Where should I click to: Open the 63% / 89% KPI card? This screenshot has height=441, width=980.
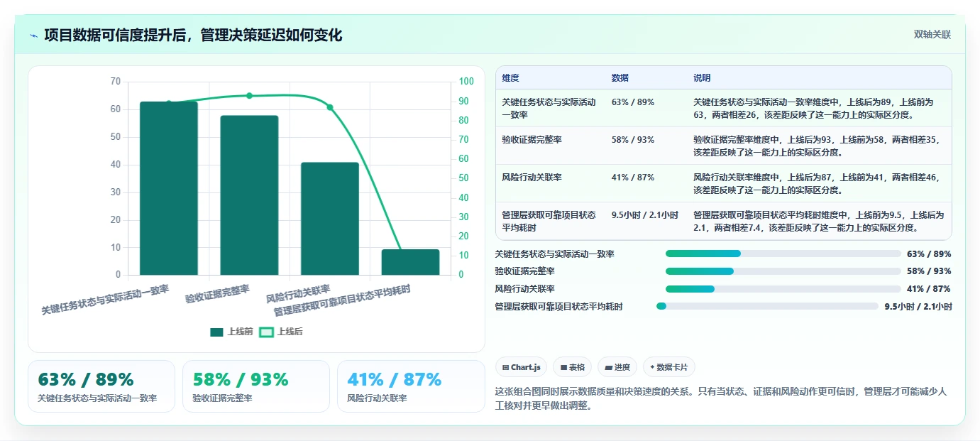pyautogui.click(x=101, y=386)
